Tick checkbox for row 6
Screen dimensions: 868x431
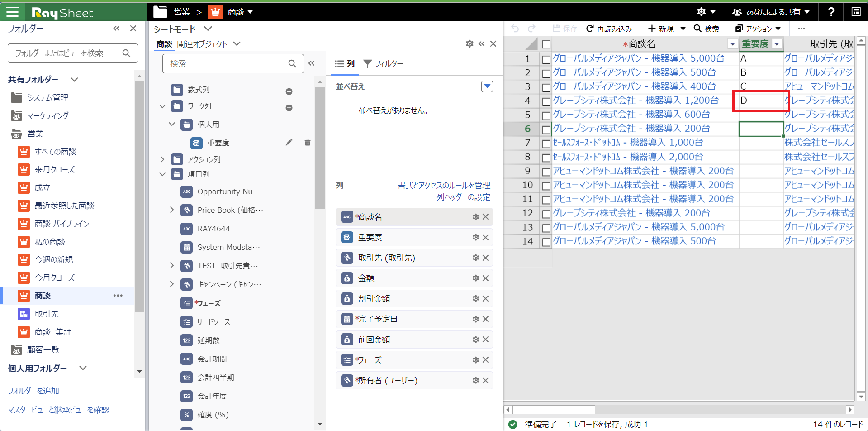click(x=546, y=129)
